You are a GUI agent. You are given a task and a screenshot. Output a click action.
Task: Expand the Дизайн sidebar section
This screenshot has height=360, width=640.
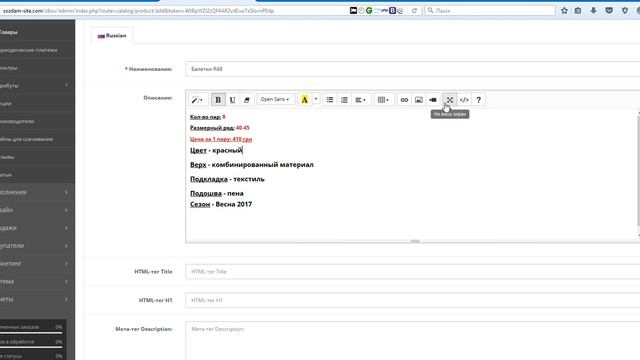[x=37, y=210]
